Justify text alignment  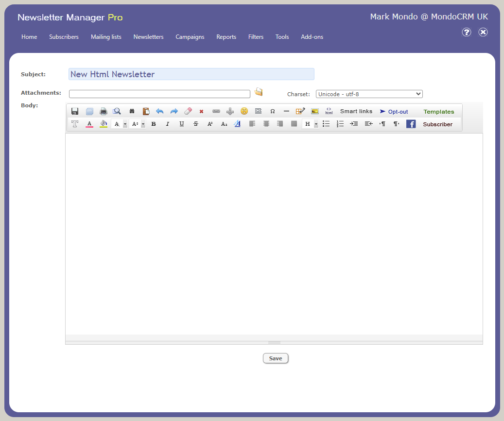pos(294,124)
